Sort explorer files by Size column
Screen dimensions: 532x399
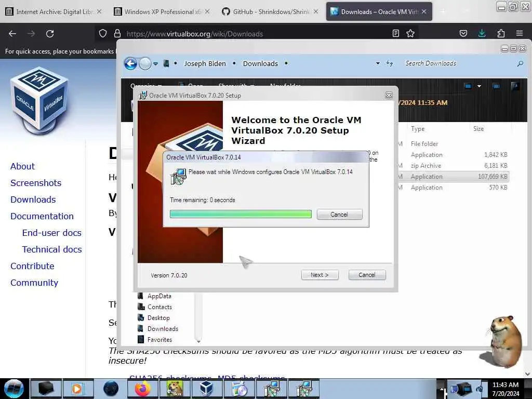click(478, 129)
